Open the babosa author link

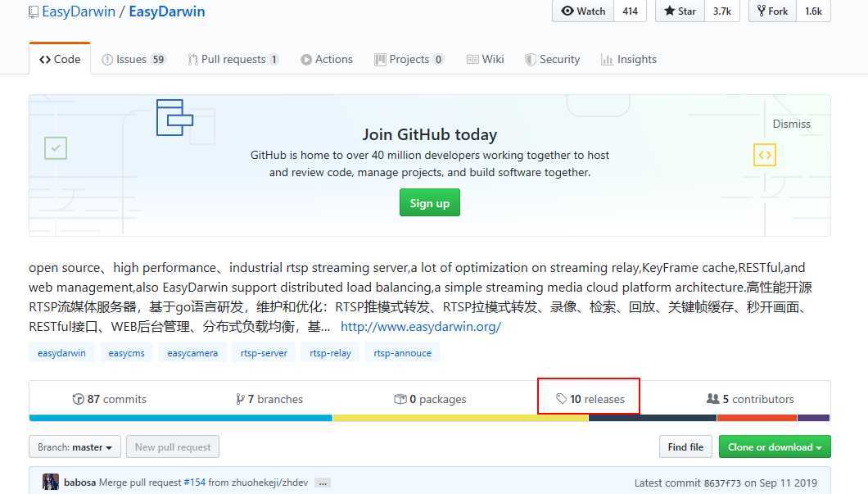click(79, 483)
